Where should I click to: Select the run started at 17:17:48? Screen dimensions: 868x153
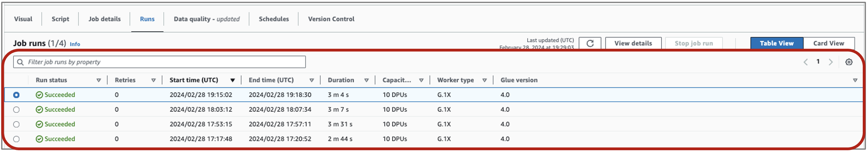[16, 139]
